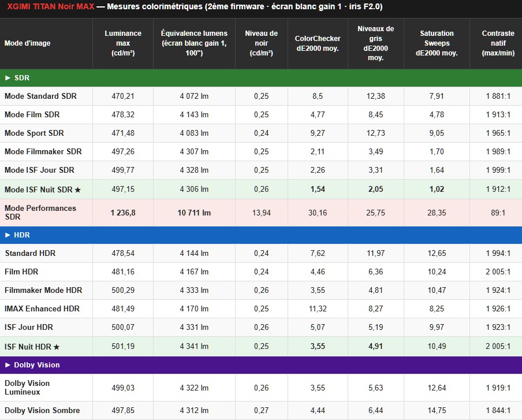Viewport: 522px width, 420px height.
Task: Click ColorChecker value 11,32
Action: (318, 309)
